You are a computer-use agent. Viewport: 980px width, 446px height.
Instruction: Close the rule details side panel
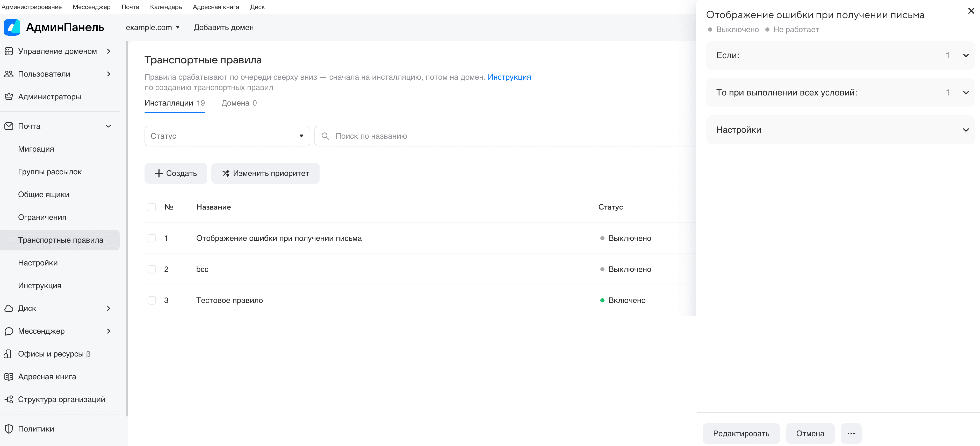point(971,11)
